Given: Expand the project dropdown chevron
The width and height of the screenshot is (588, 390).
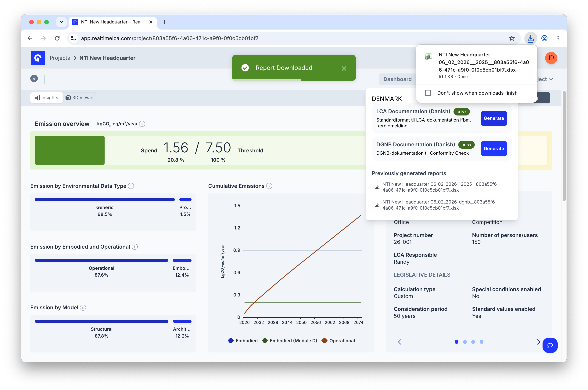Looking at the screenshot, I should (x=551, y=79).
